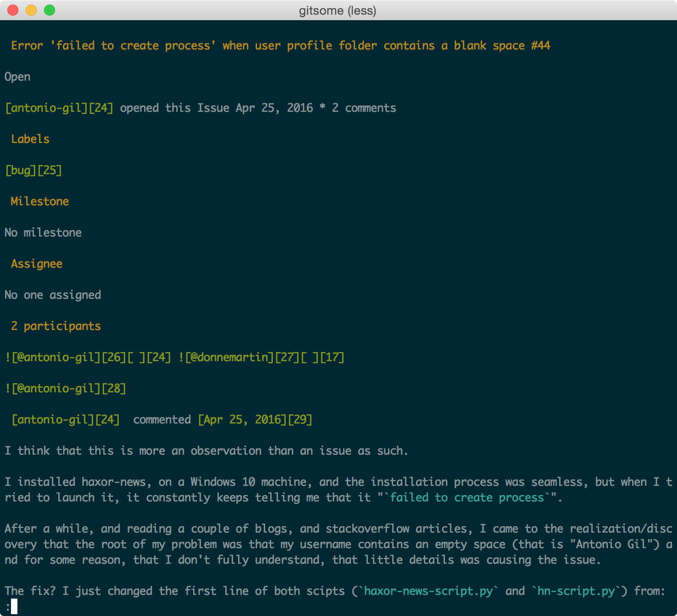Image resolution: width=677 pixels, height=616 pixels.
Task: Click the yellow minimize window button
Action: pos(31,10)
